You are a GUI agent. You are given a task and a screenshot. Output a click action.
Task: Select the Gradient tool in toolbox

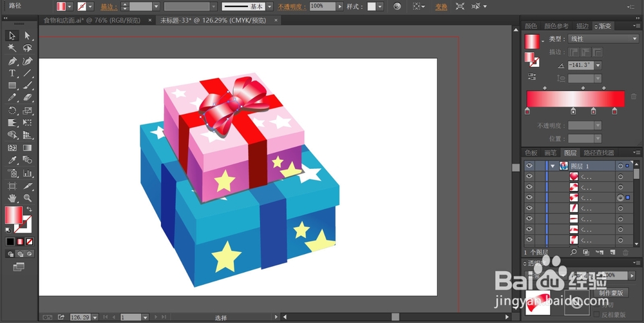click(x=28, y=148)
